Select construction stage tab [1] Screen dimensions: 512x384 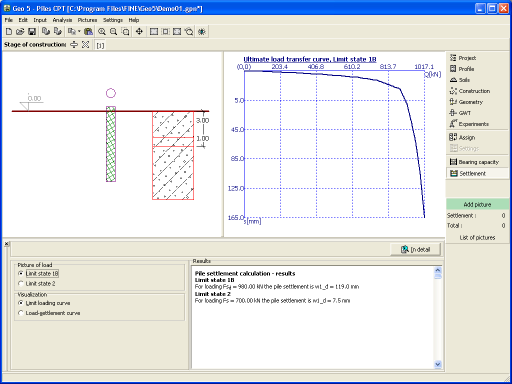point(100,45)
